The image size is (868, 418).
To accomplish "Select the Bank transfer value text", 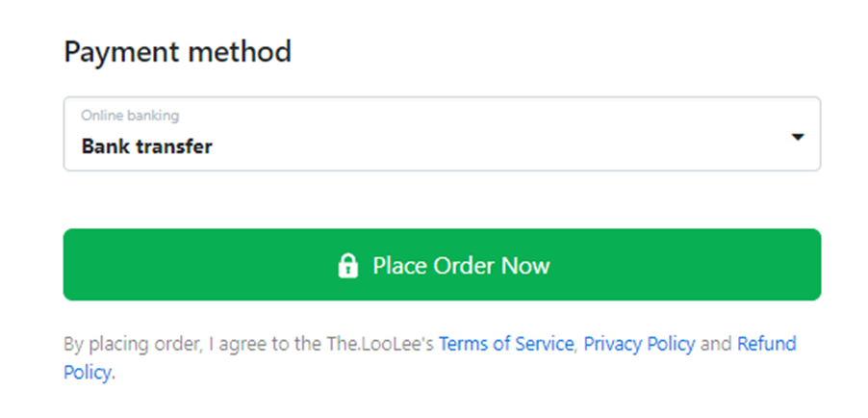I will (146, 147).
